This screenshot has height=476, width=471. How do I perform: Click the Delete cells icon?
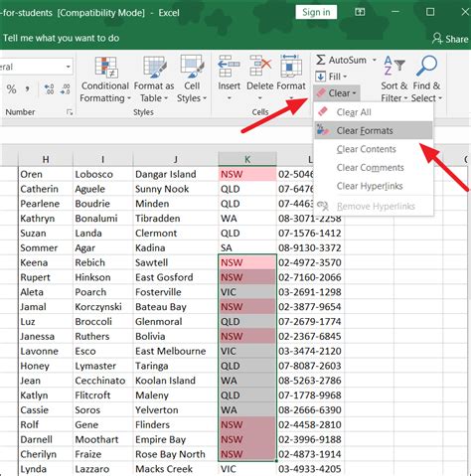(260, 67)
